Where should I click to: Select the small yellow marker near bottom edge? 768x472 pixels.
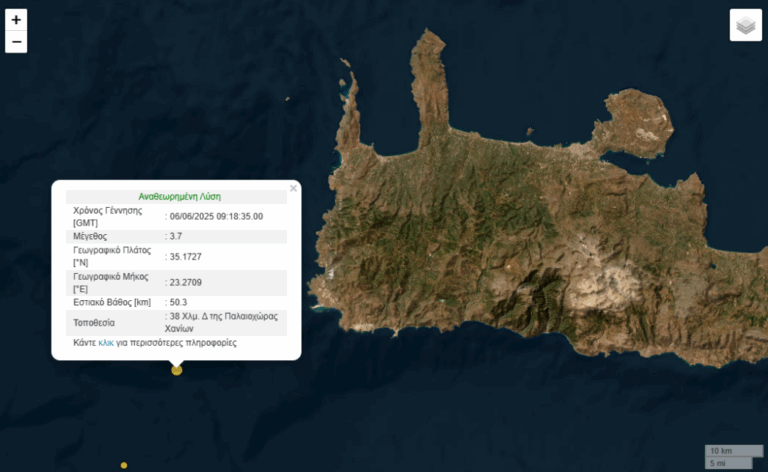point(124,465)
